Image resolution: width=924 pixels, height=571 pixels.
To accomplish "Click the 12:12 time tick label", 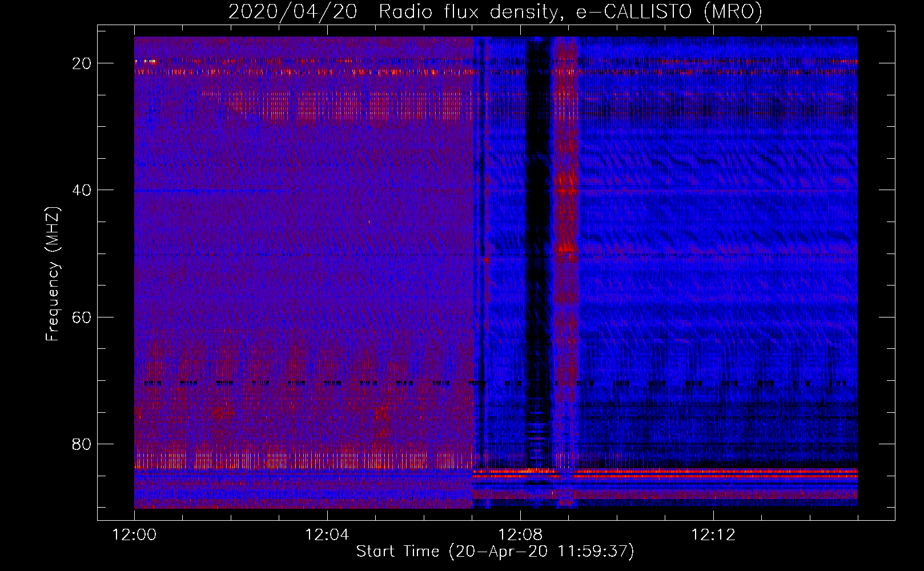I will point(713,535).
